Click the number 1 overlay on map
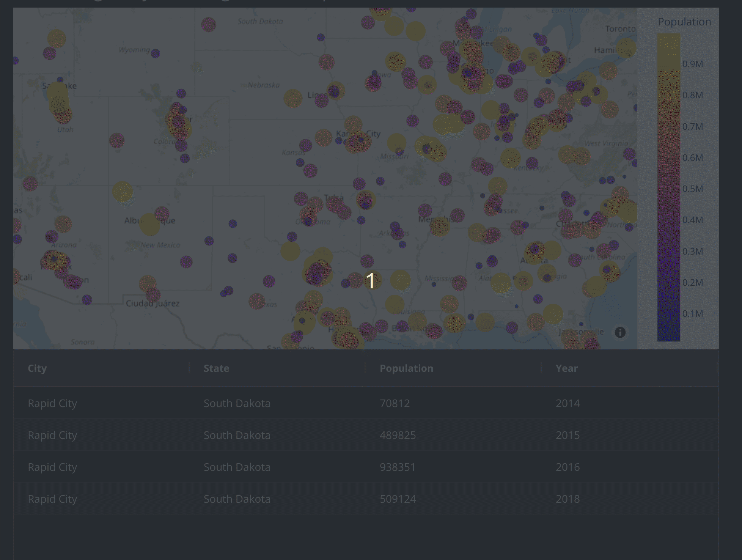 pos(370,281)
